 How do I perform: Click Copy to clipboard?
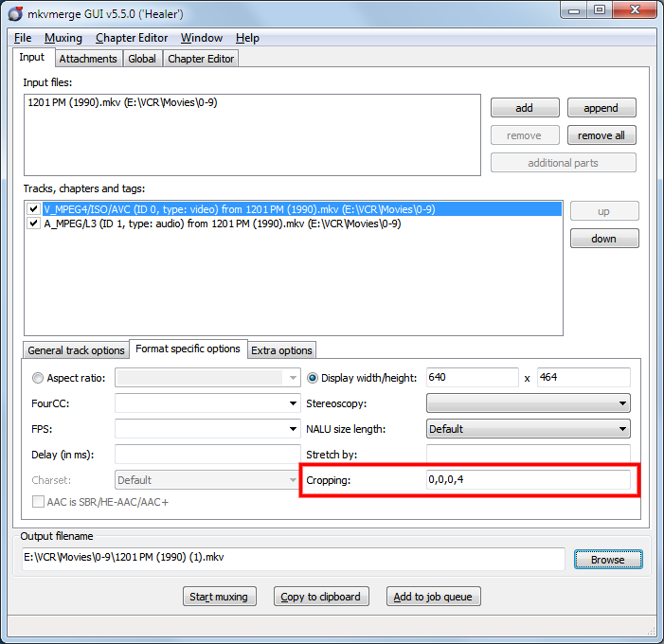tap(321, 597)
